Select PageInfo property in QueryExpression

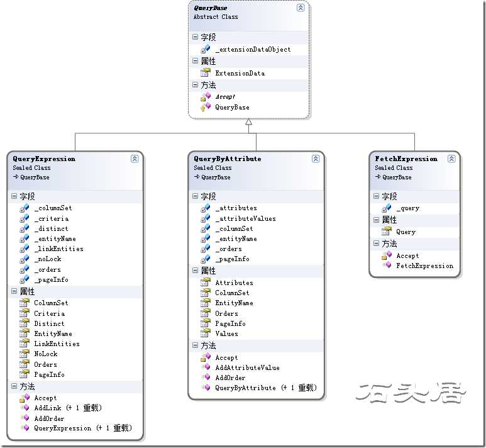[49, 374]
